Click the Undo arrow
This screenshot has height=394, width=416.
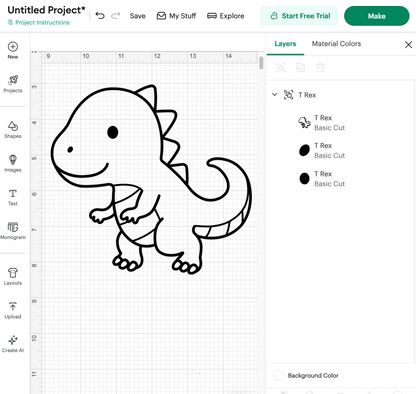tap(100, 16)
